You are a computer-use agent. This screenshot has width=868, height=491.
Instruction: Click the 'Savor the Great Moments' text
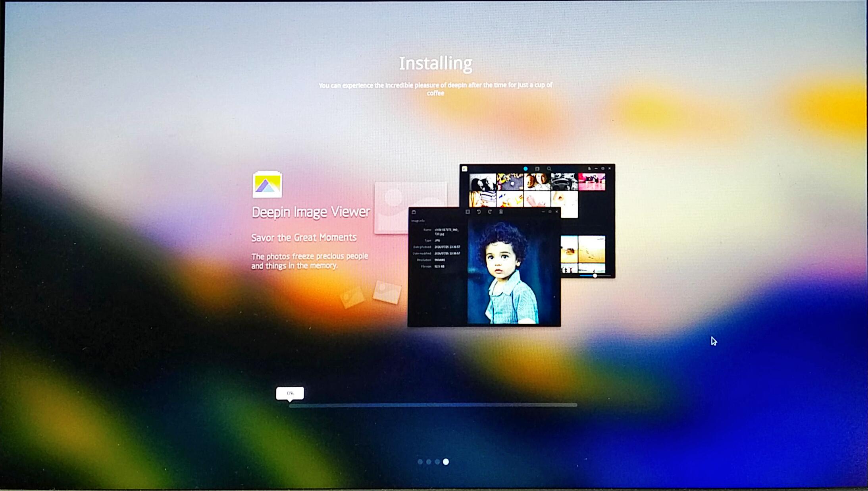pos(304,238)
